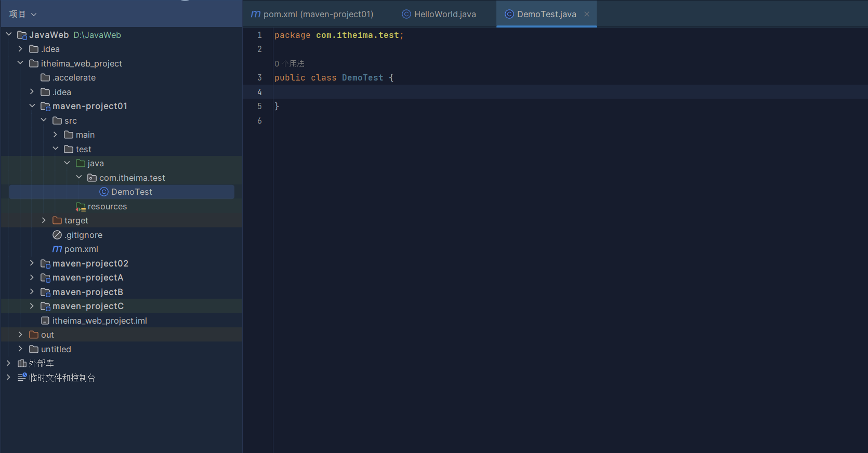This screenshot has height=453, width=868.
Task: Click the JavaWeb project module icon
Action: pos(22,35)
